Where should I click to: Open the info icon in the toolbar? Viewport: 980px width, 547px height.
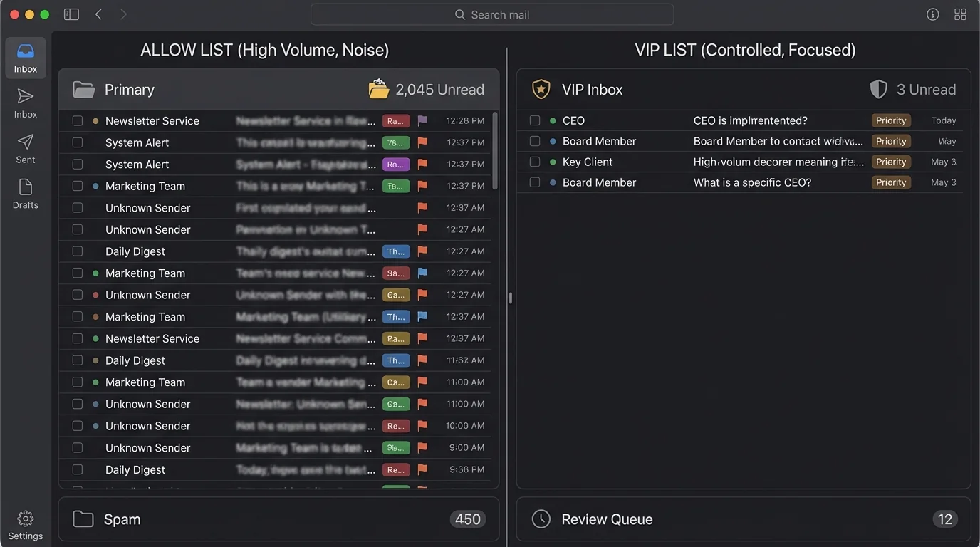tap(933, 14)
